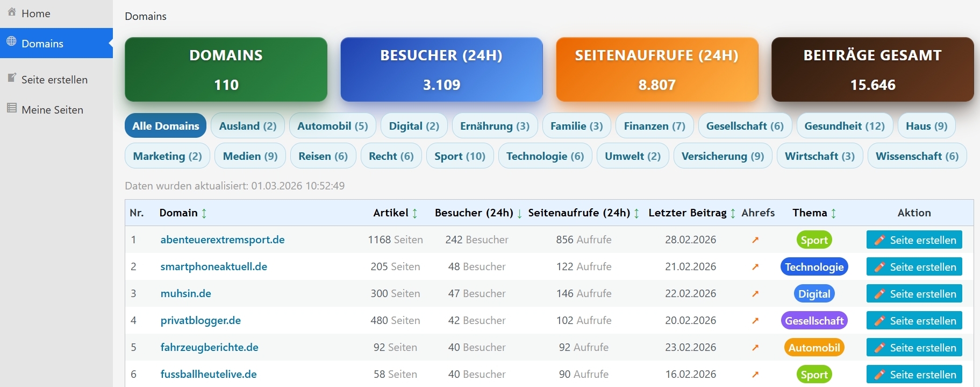Filter domains by Automobil (5)
Viewport: 980px width, 387px height.
click(x=333, y=126)
